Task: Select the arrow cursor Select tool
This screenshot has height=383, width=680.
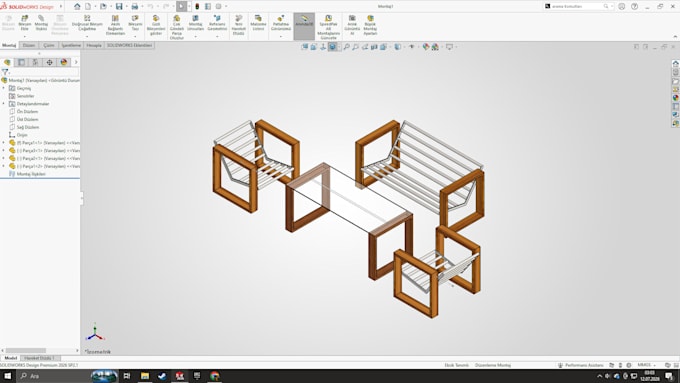Action: (182, 7)
